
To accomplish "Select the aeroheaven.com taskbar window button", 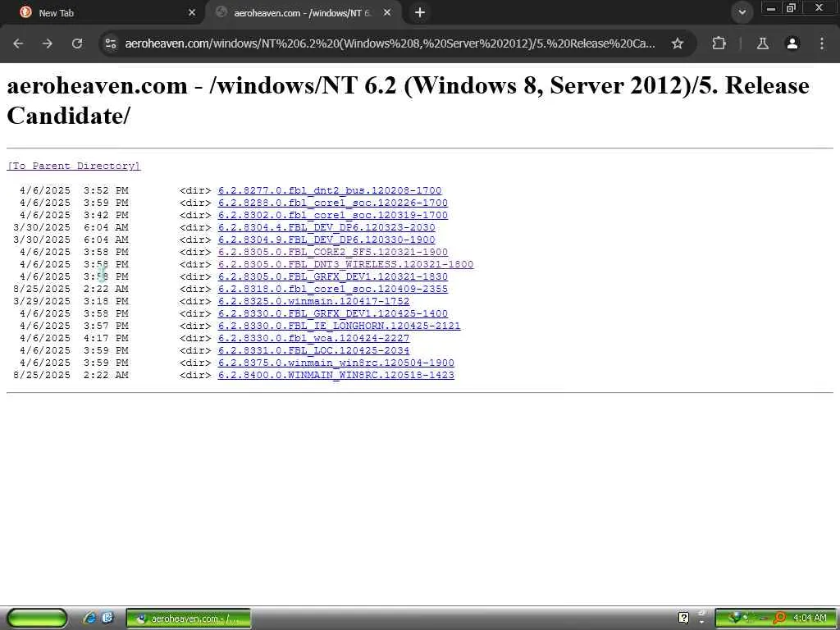I will coord(188,619).
